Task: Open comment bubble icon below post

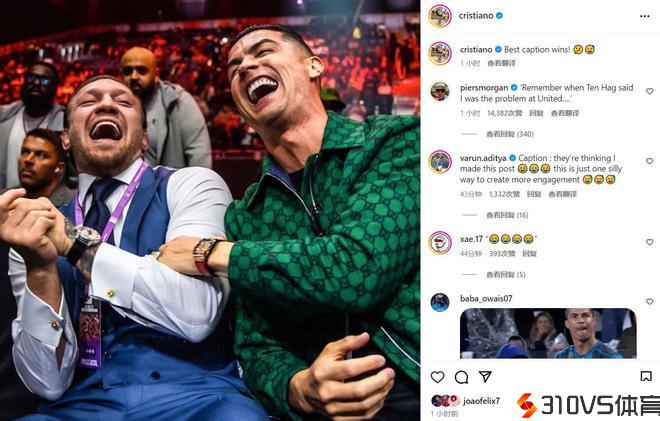Action: tap(461, 377)
